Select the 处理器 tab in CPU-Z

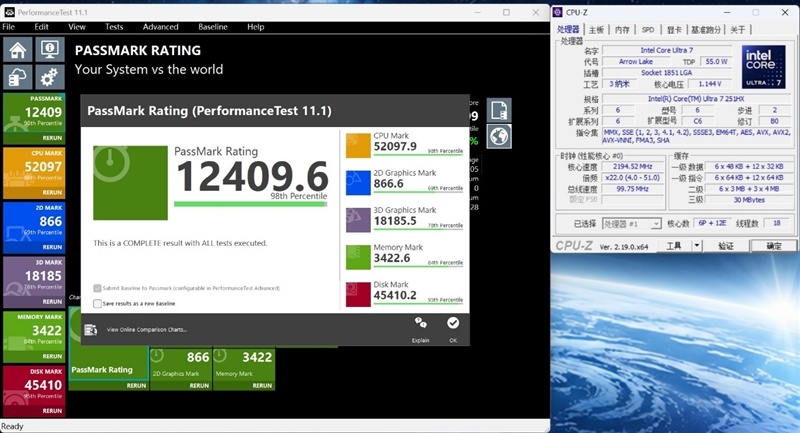pos(568,30)
